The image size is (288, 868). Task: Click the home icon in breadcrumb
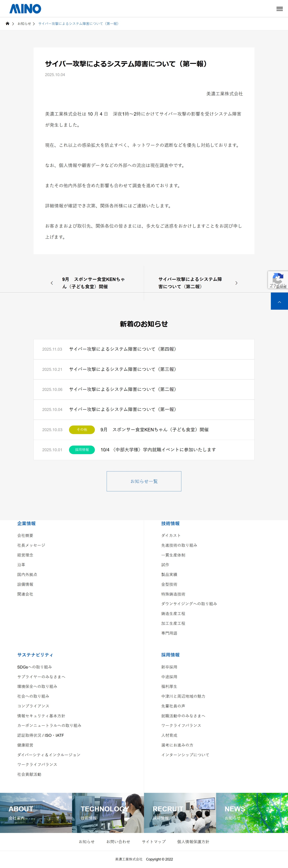point(7,24)
